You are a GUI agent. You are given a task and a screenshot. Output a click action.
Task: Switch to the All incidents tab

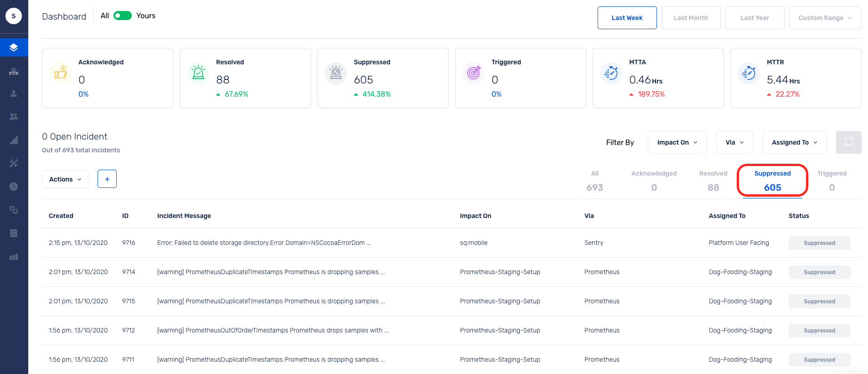[x=595, y=181]
